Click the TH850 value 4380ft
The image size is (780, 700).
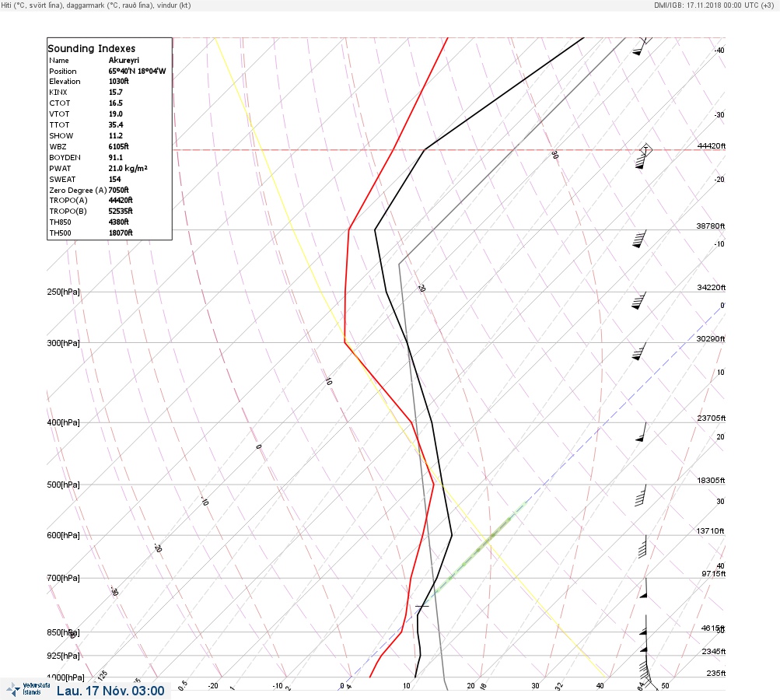point(119,222)
